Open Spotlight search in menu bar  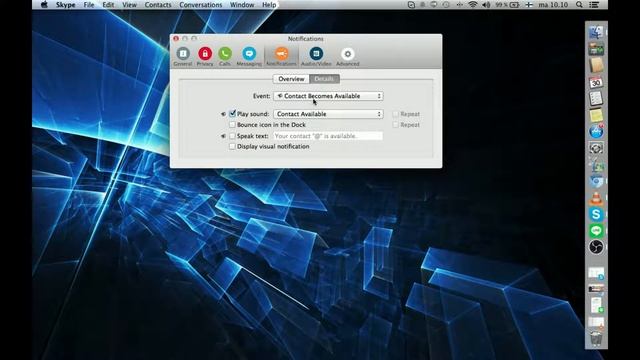pos(579,5)
